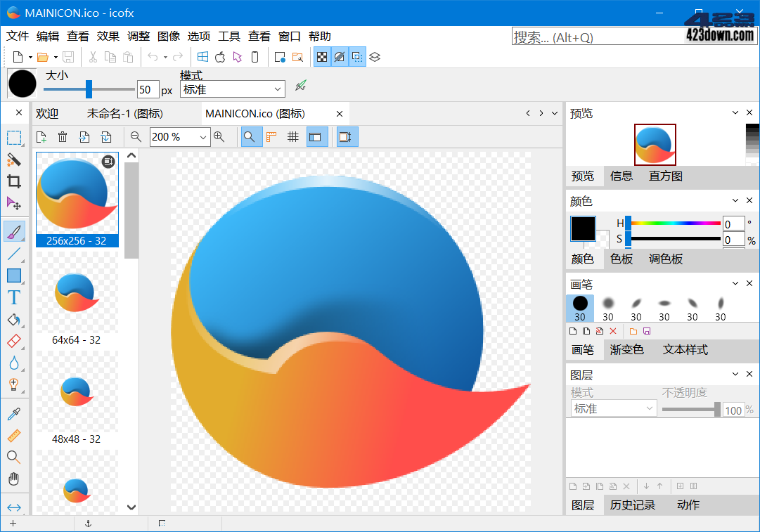Select the Brush tool
Image resolution: width=760 pixels, height=532 pixels.
pyautogui.click(x=14, y=230)
